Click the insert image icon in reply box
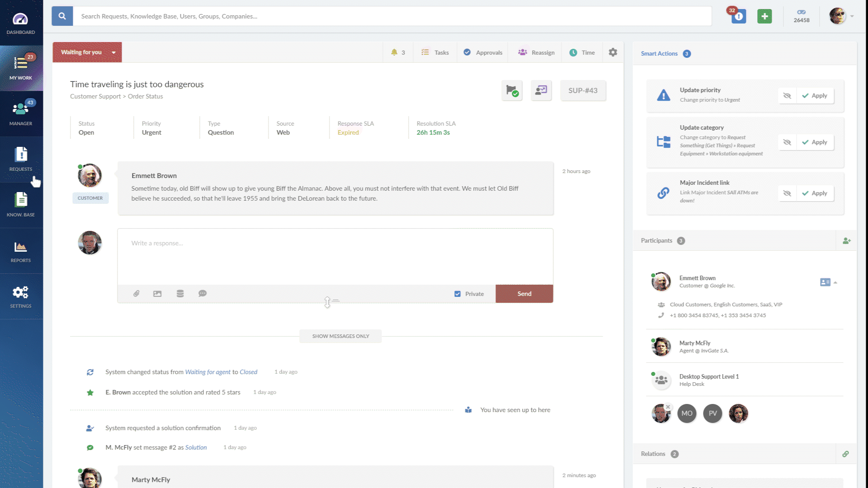The image size is (868, 488). (x=157, y=293)
